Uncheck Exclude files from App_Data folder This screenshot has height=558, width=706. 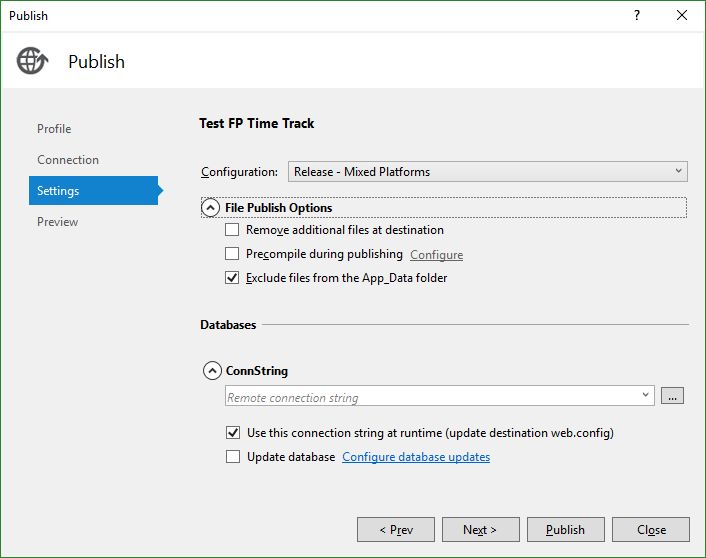pos(232,277)
